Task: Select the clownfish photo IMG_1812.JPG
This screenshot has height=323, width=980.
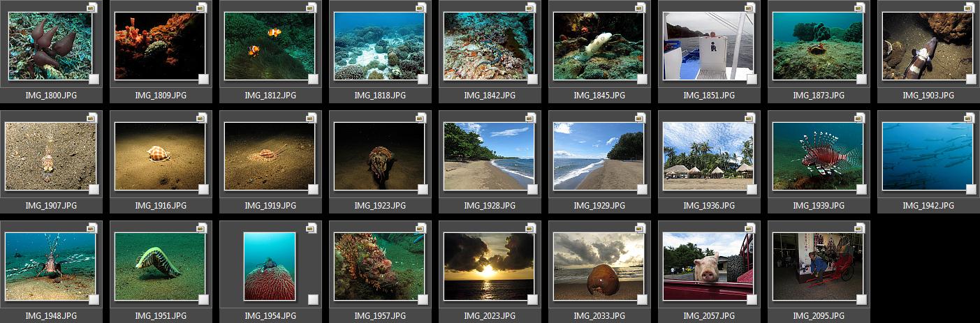Action: (x=270, y=46)
